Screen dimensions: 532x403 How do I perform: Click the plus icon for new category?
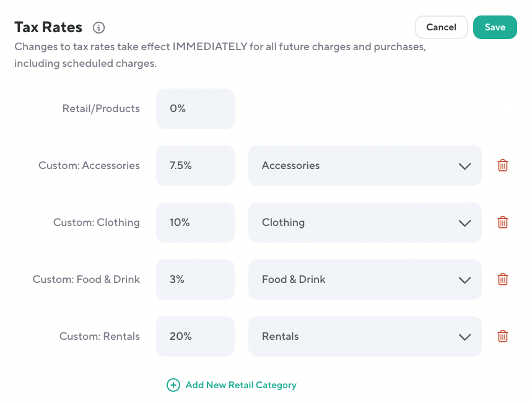point(173,385)
